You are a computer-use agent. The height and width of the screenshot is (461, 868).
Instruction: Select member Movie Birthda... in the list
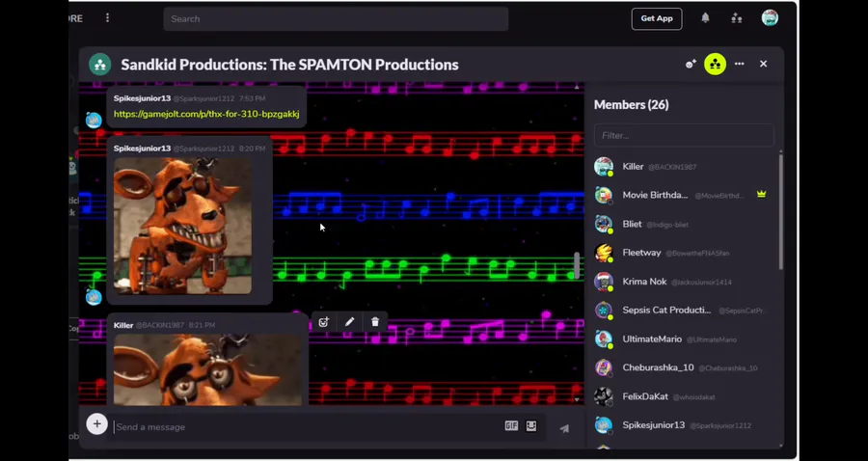pyautogui.click(x=684, y=195)
